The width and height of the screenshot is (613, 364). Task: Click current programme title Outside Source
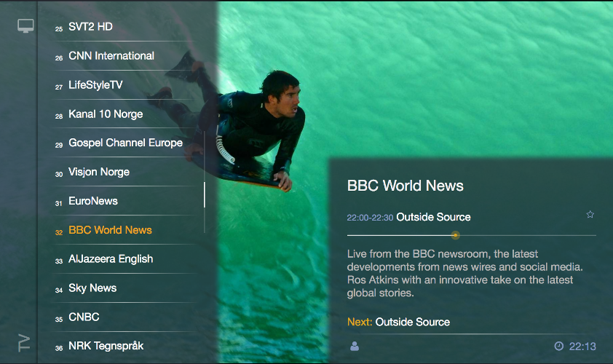click(x=433, y=217)
